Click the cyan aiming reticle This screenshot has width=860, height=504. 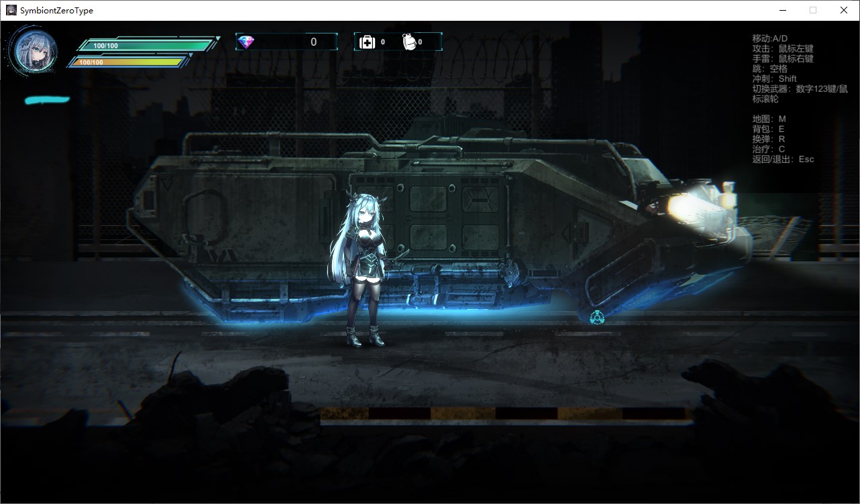596,318
